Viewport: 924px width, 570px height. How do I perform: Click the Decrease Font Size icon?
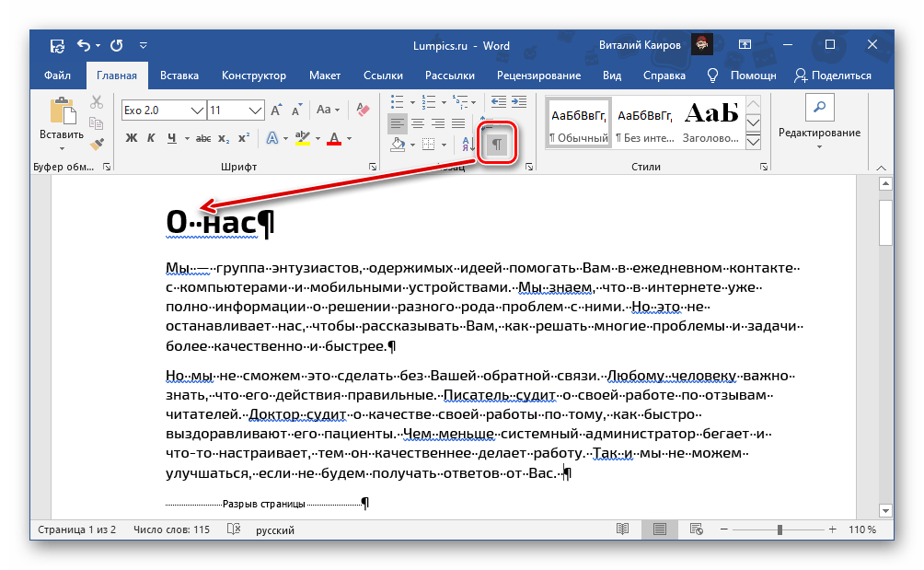pos(296,110)
